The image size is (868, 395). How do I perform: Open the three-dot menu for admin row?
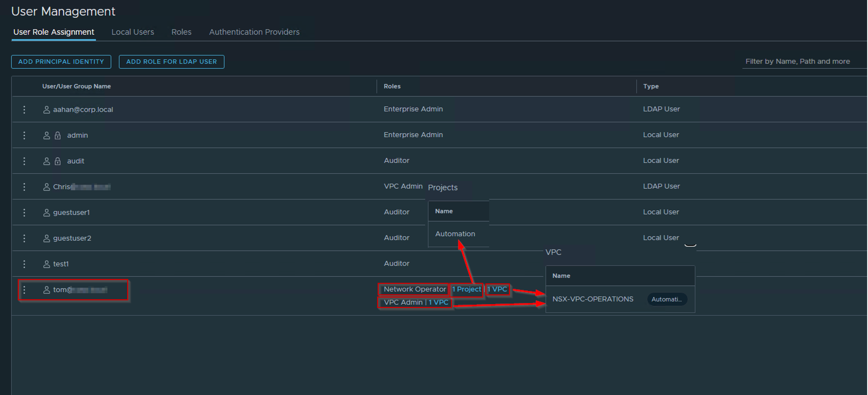coord(24,135)
